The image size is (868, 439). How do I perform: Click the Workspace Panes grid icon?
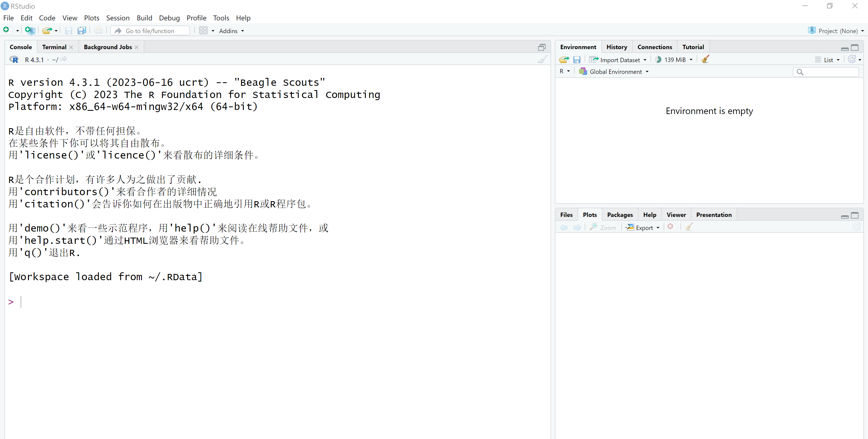pos(203,31)
